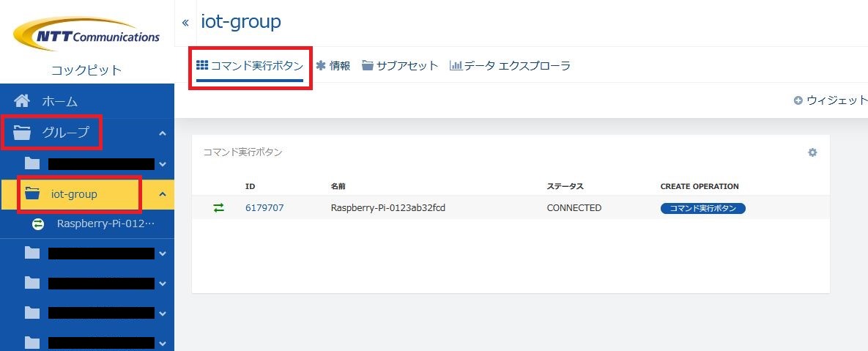This screenshot has width=868, height=351.
Task: Click the Raspberry-Pi device icon in sidebar
Action: click(x=38, y=225)
